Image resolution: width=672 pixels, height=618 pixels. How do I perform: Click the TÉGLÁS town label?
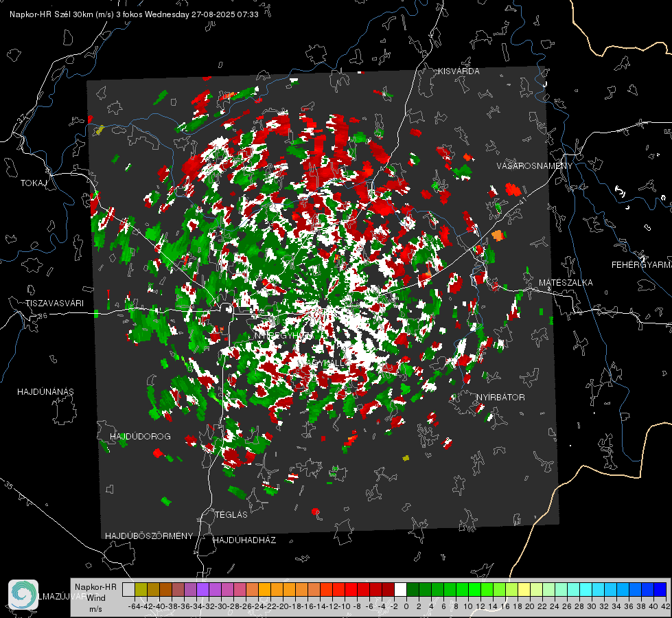point(231,515)
